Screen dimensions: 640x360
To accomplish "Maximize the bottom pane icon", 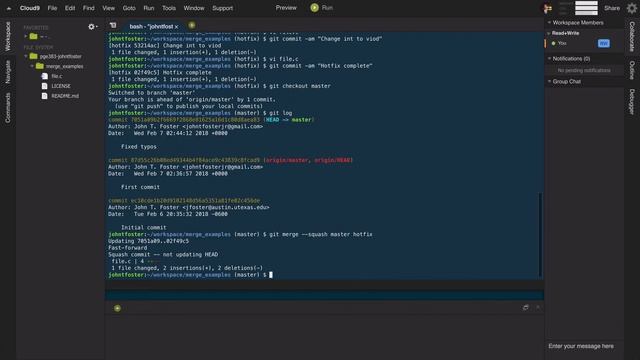I will 526,307.
